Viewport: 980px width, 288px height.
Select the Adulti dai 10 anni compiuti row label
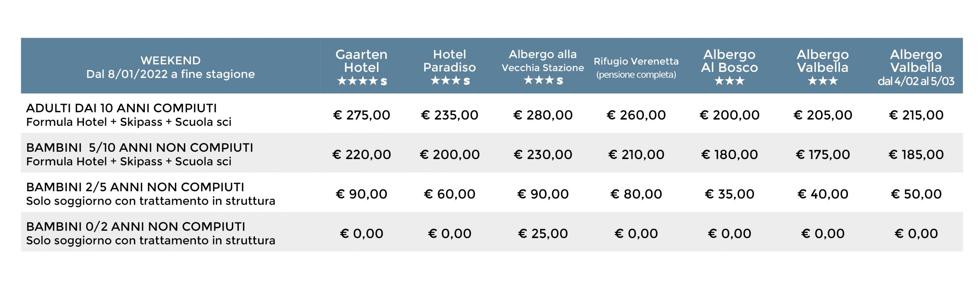(x=129, y=115)
